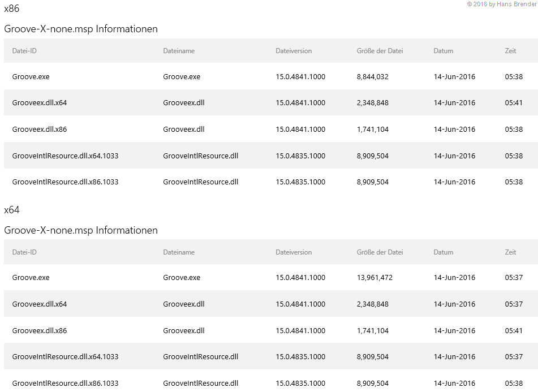Click Grooveex.dll.x64 Datei-ID in the x64 table
The width and height of the screenshot is (538, 392).
click(x=40, y=304)
